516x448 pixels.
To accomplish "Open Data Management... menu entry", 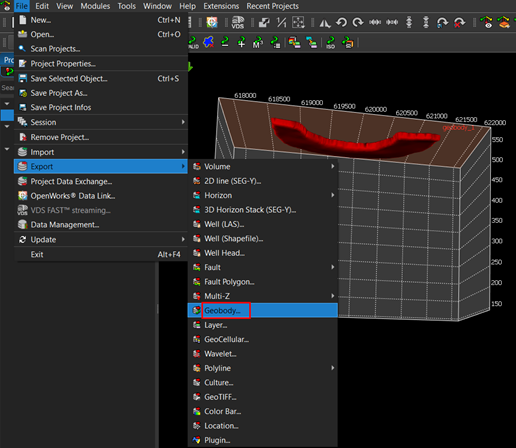I will tap(101, 225).
